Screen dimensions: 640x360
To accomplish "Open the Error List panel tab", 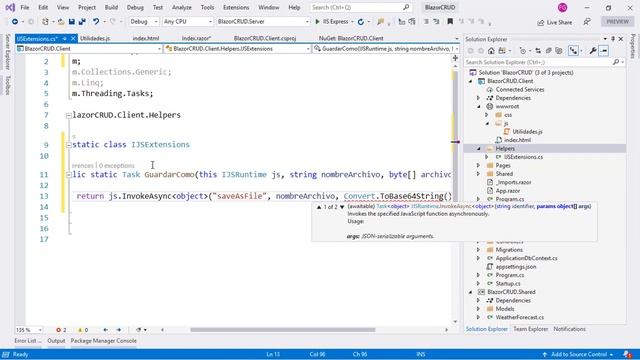I will 28,341.
